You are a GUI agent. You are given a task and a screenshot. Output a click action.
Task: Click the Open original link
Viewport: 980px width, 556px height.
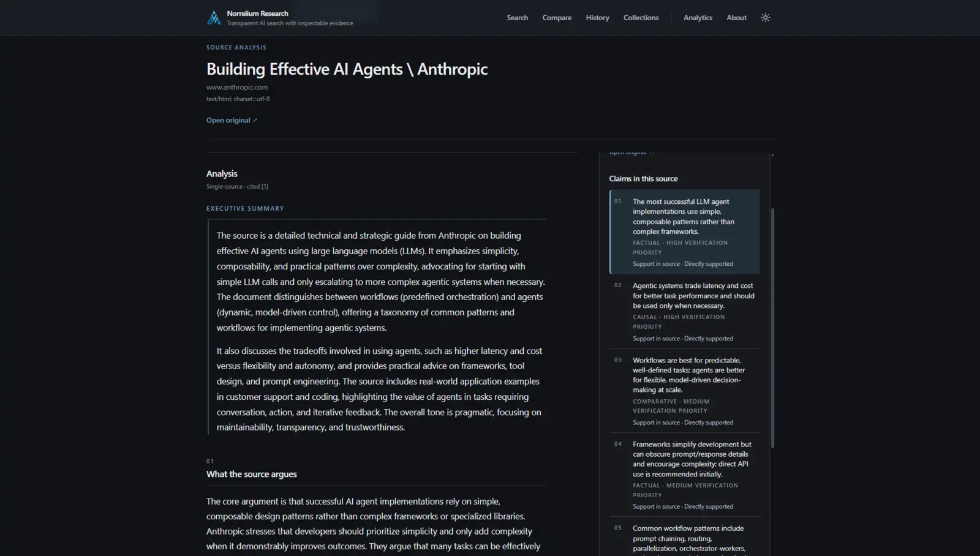pyautogui.click(x=232, y=120)
